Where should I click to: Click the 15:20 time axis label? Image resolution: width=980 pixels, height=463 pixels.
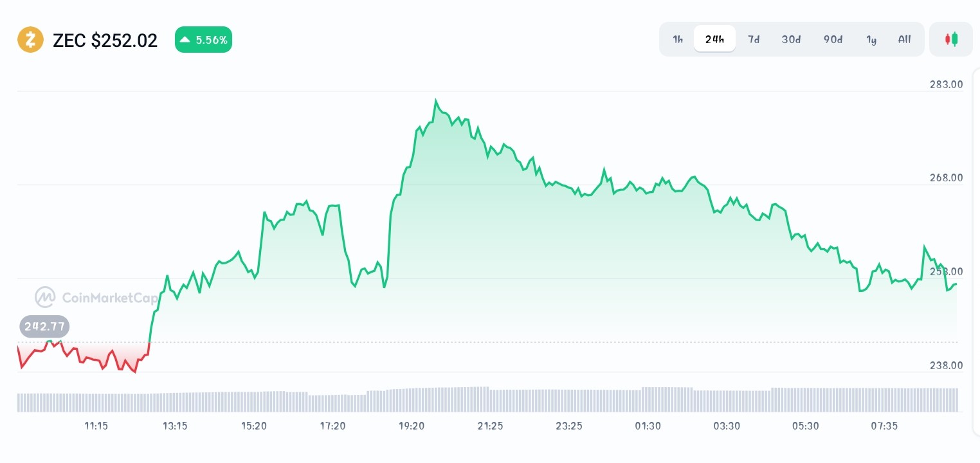click(254, 426)
